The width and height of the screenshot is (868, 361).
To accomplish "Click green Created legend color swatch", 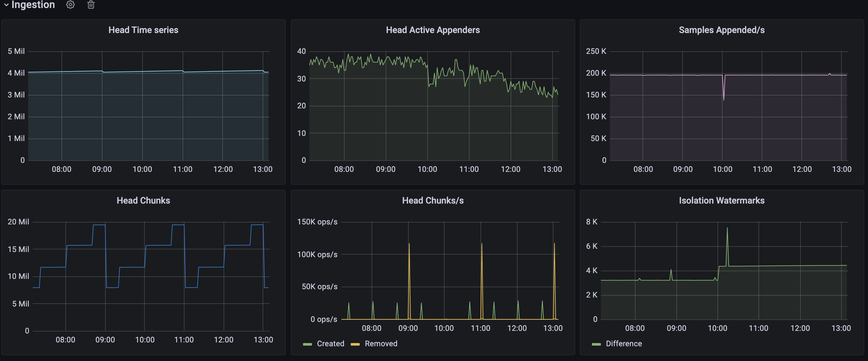I will pyautogui.click(x=307, y=344).
